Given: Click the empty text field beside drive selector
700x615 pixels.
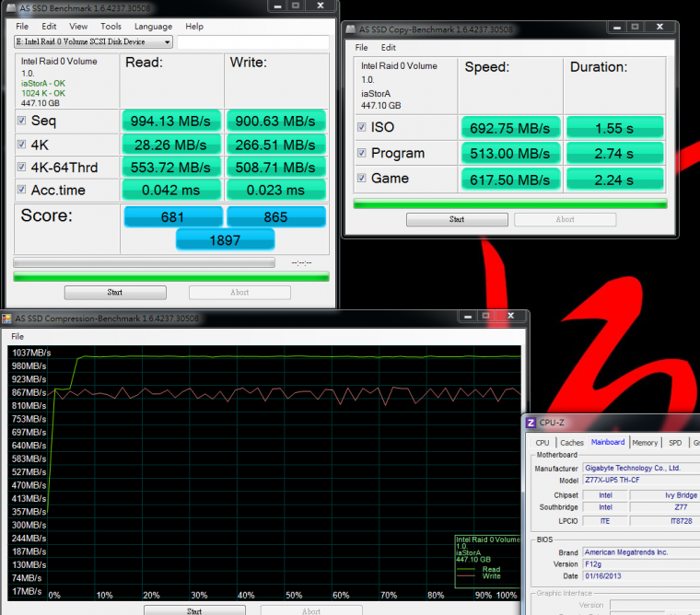Looking at the screenshot, I should [x=252, y=42].
